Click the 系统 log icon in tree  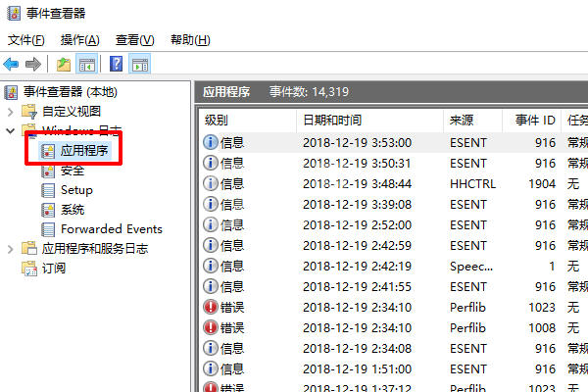coord(48,210)
